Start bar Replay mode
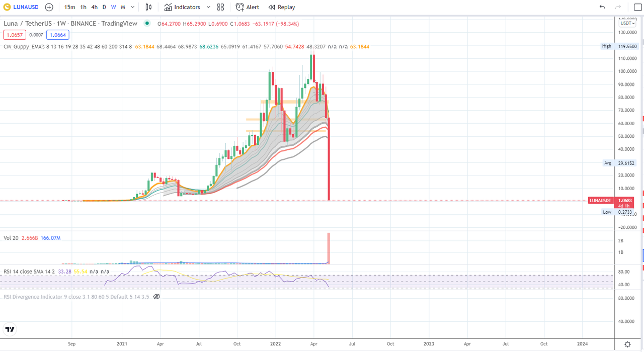The width and height of the screenshot is (644, 352). pyautogui.click(x=282, y=7)
